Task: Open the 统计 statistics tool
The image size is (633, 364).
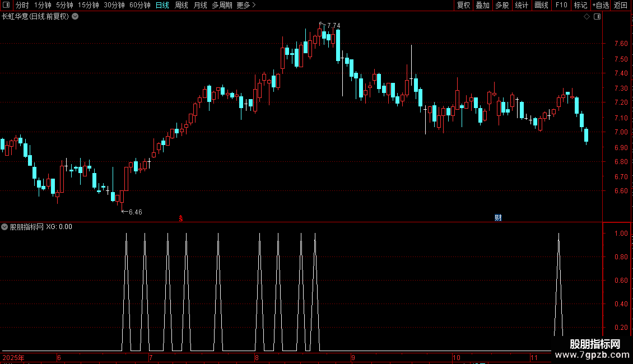Action: pyautogui.click(x=522, y=5)
